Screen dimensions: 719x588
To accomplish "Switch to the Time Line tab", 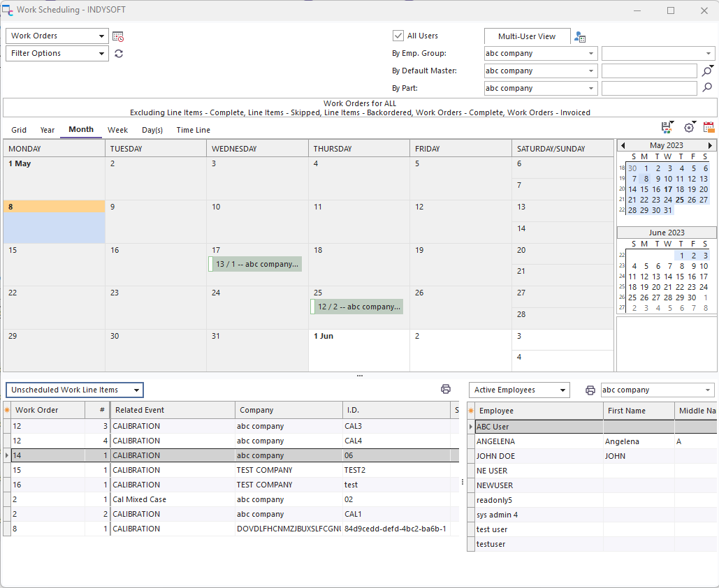I will point(193,130).
